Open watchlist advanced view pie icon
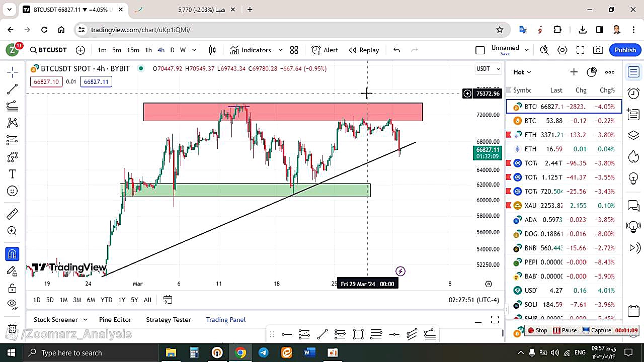Image resolution: width=644 pixels, height=362 pixels. pyautogui.click(x=592, y=72)
